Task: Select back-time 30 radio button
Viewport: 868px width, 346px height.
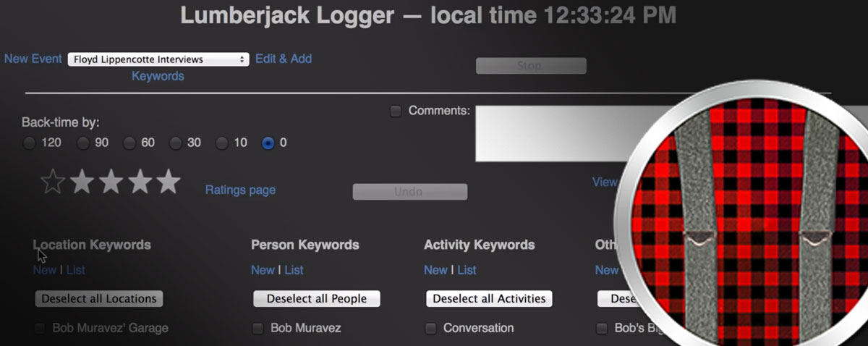Action: point(176,143)
